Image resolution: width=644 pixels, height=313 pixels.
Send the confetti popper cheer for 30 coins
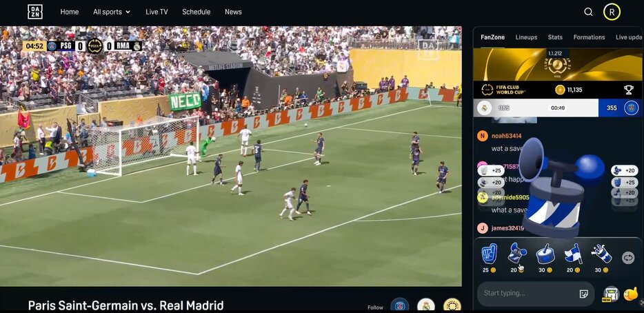(x=601, y=258)
